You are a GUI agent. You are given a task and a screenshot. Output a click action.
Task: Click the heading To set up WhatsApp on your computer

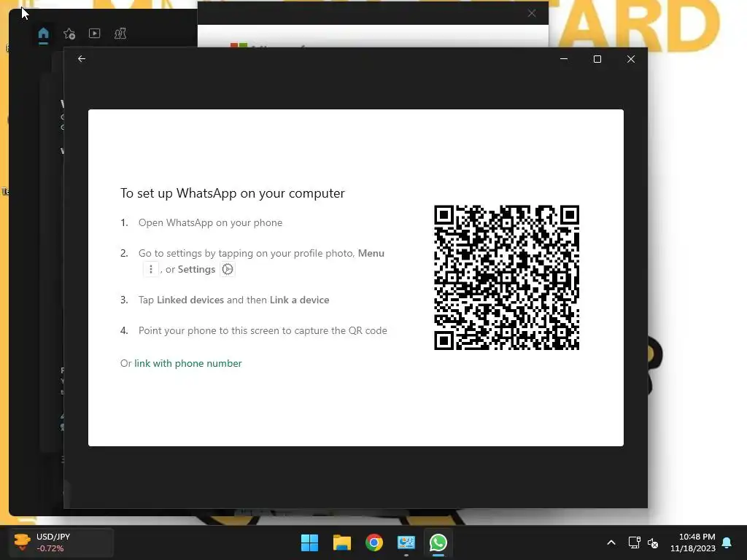[233, 193]
